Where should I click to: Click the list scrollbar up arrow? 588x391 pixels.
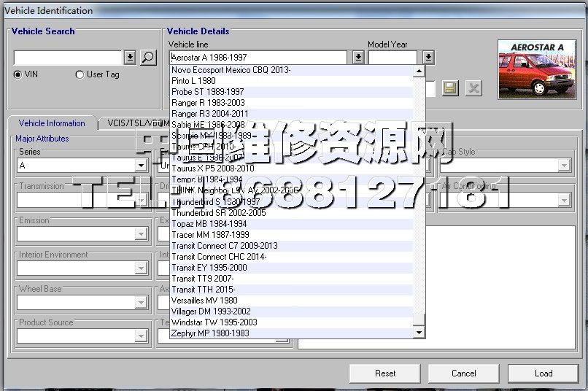[x=419, y=71]
